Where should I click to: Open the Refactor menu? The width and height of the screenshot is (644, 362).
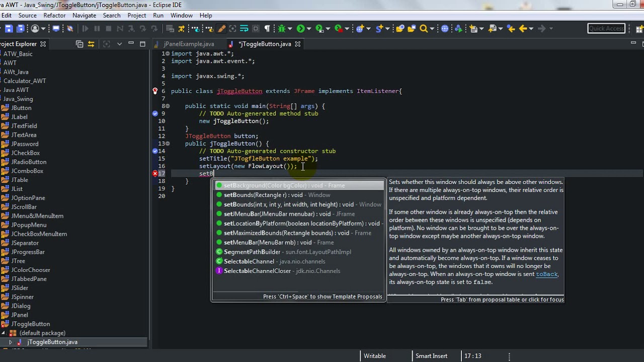[54, 16]
